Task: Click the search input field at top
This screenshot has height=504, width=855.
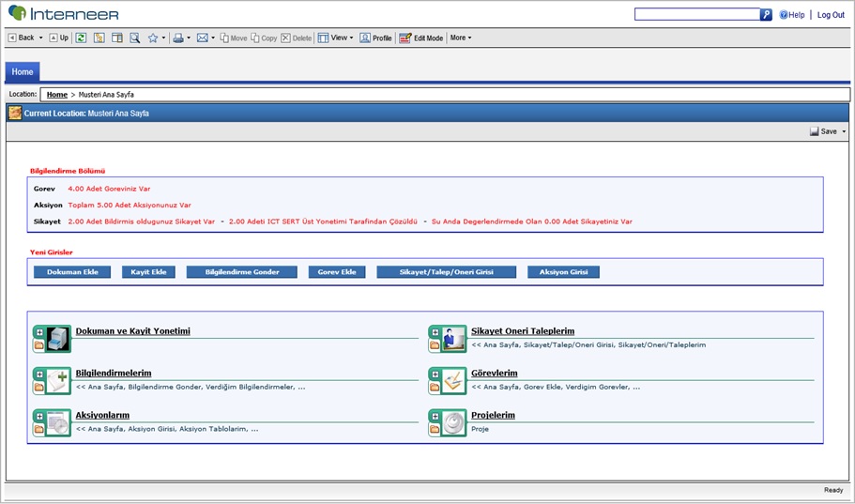Action: (x=696, y=15)
